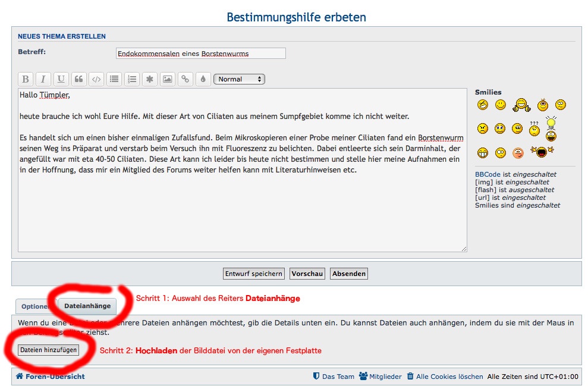The height and width of the screenshot is (392, 588).
Task: Click into the Betreff subject field
Action: (x=200, y=54)
